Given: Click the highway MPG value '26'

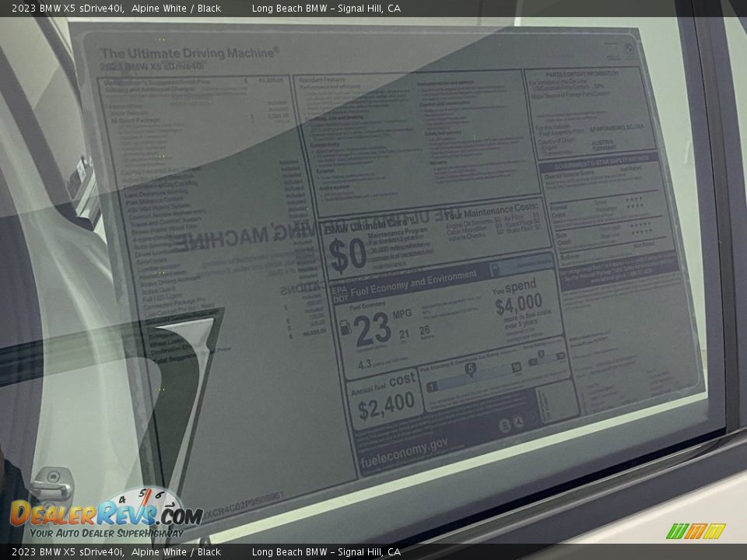Looking at the screenshot, I should pos(425,330).
